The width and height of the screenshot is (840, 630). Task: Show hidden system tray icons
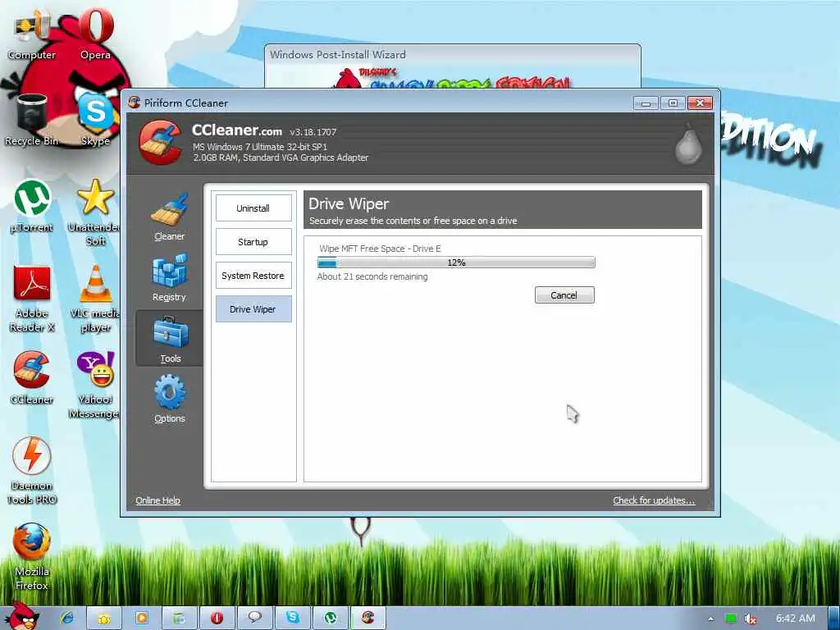pos(711,619)
